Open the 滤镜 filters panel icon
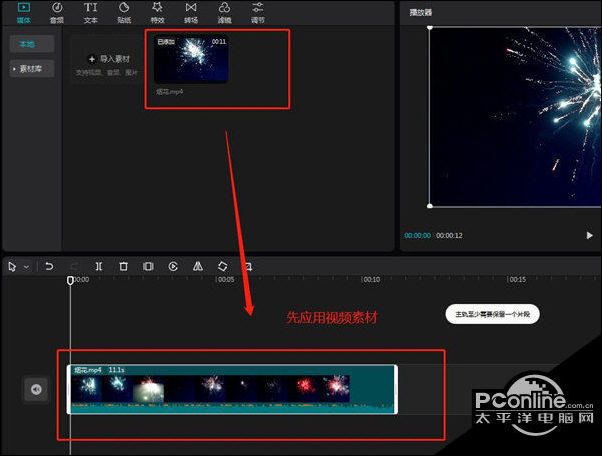Viewport: 602px width, 456px height. [224, 13]
